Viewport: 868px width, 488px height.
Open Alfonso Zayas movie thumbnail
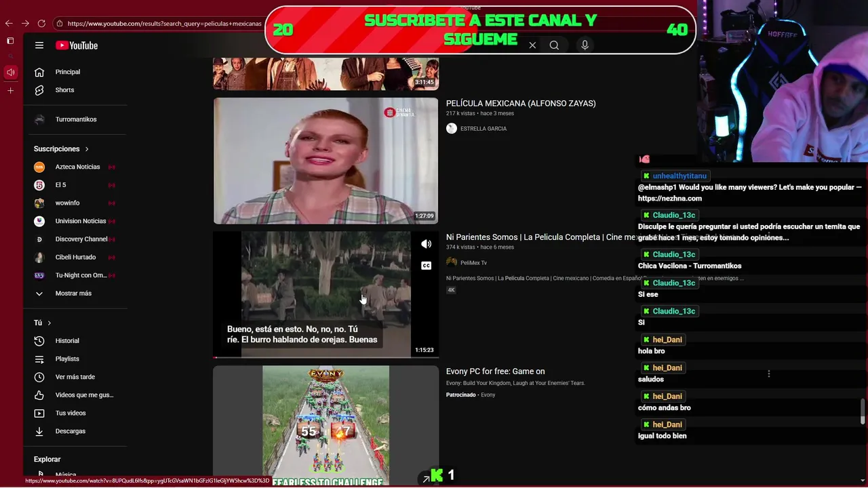click(325, 161)
